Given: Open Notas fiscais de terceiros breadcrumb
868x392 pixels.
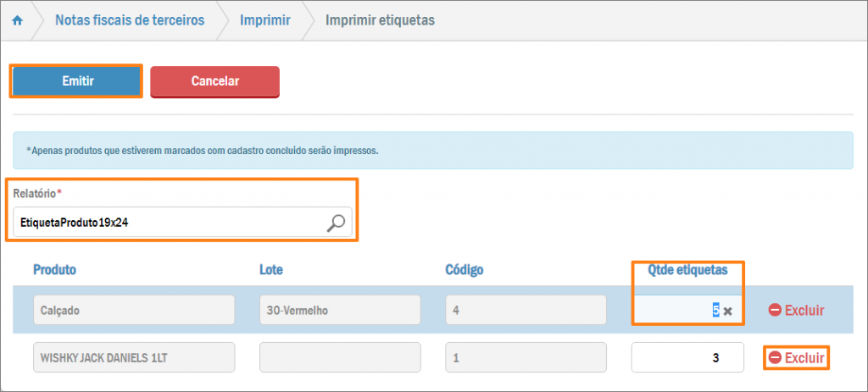Looking at the screenshot, I should pos(130,20).
